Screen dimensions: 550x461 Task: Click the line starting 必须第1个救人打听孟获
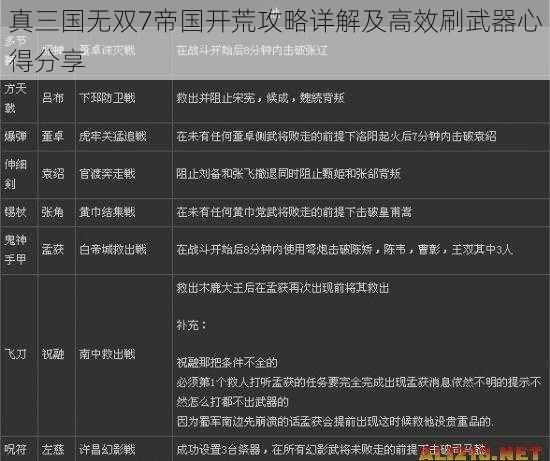358,382
